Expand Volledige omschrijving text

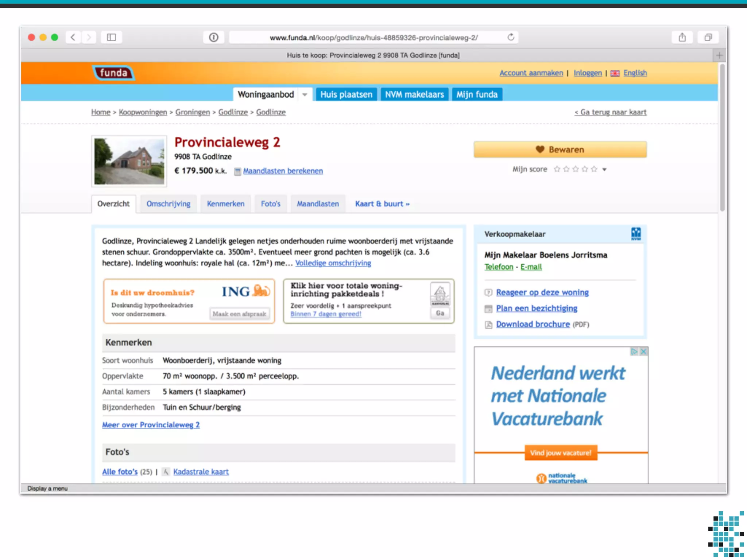333,263
